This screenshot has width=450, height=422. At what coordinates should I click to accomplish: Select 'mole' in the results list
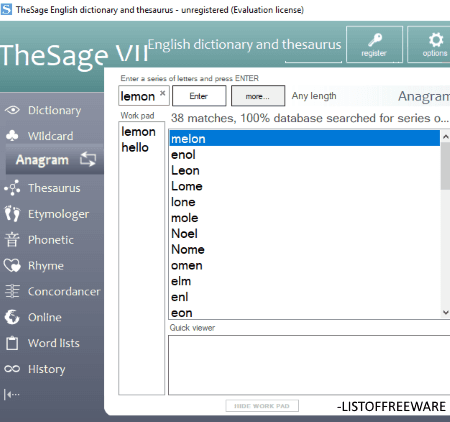(305, 218)
